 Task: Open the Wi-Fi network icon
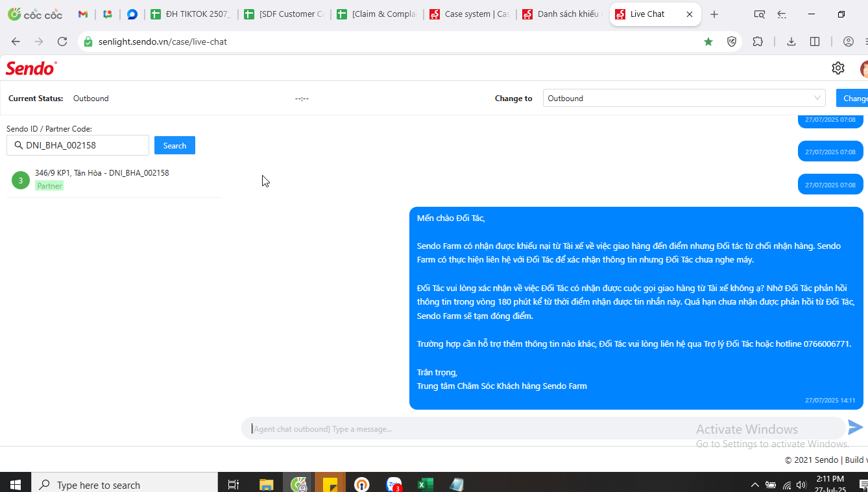coord(787,484)
